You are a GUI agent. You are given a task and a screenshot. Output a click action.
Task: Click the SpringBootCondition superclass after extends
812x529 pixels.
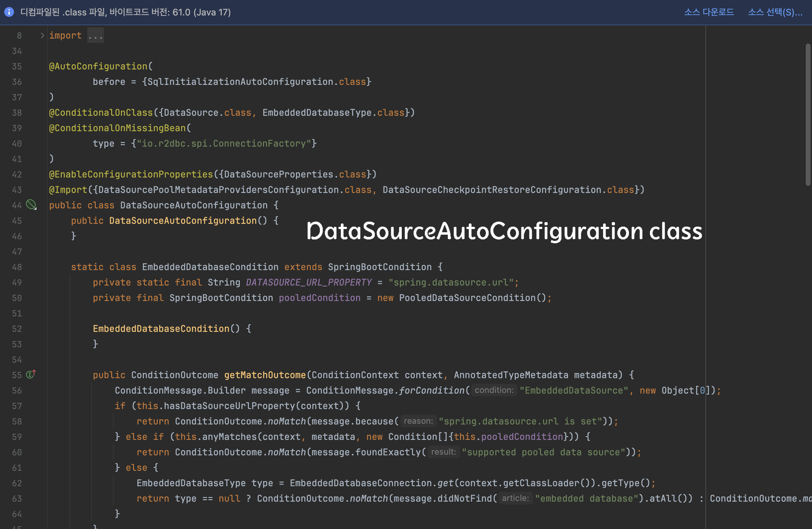click(380, 267)
